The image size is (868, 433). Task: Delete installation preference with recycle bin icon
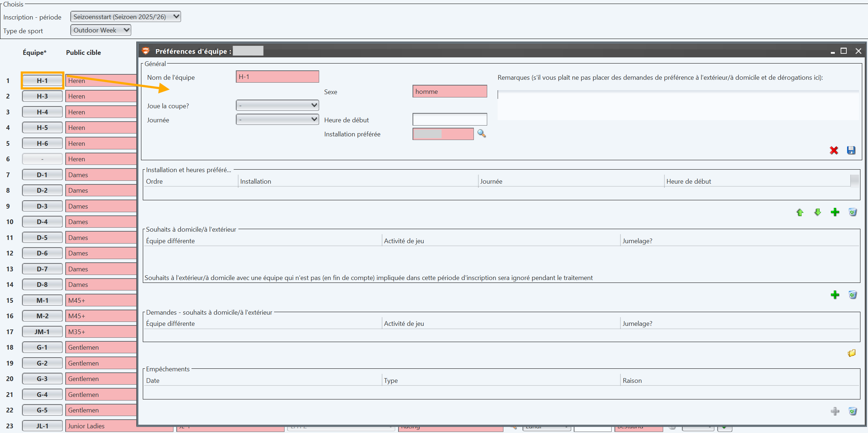click(852, 212)
